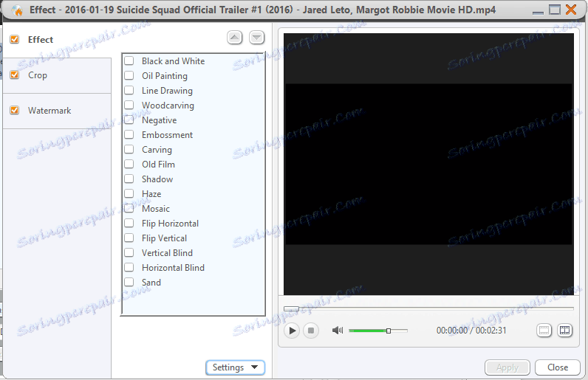Click the Close button
Image resolution: width=588 pixels, height=380 pixels.
(558, 367)
